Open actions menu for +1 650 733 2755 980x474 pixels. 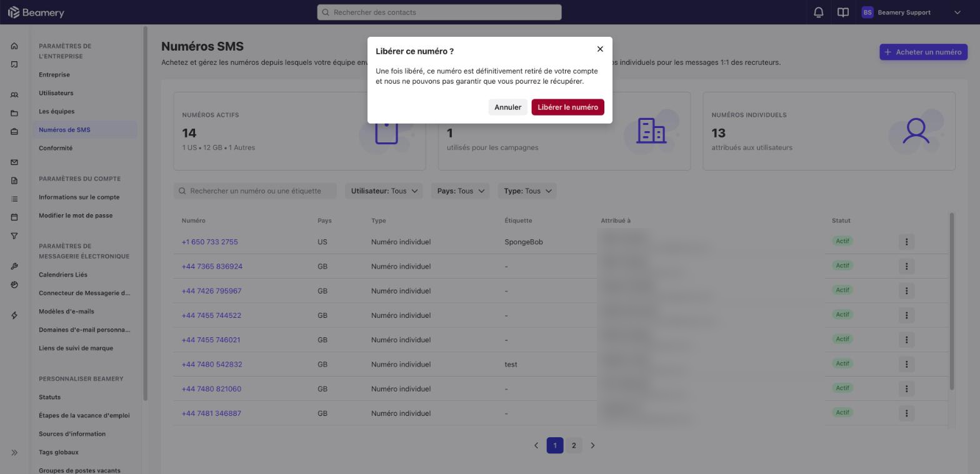906,242
